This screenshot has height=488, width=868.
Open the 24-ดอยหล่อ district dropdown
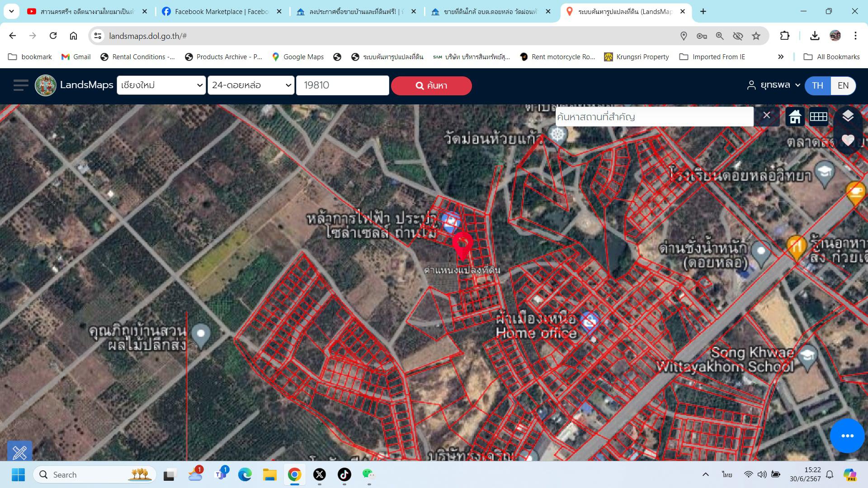click(x=251, y=85)
